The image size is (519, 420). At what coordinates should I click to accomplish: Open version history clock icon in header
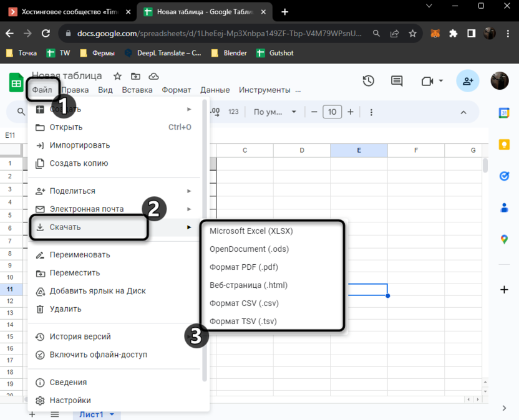click(369, 81)
